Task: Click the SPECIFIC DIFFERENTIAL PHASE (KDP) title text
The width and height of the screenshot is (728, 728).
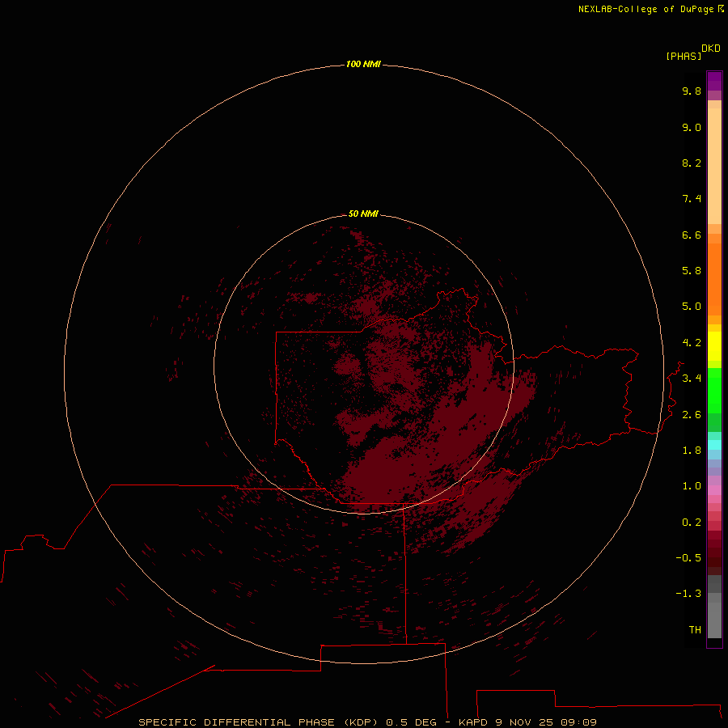Action: (x=258, y=722)
